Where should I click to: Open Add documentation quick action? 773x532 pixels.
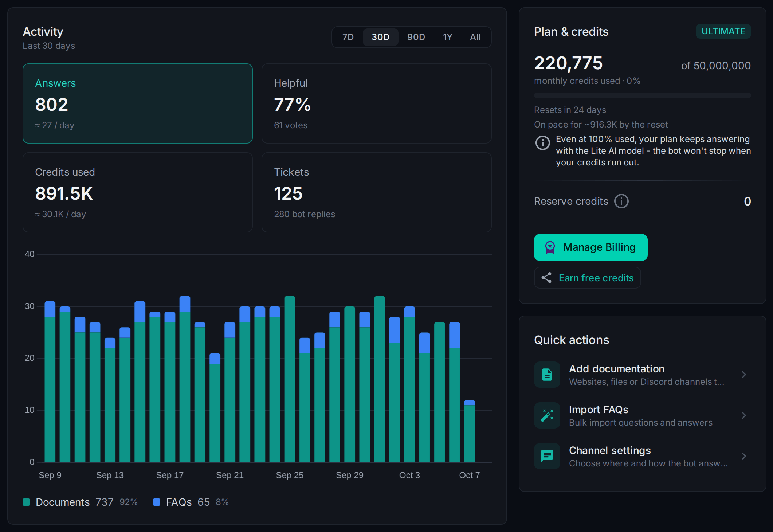[x=642, y=375]
